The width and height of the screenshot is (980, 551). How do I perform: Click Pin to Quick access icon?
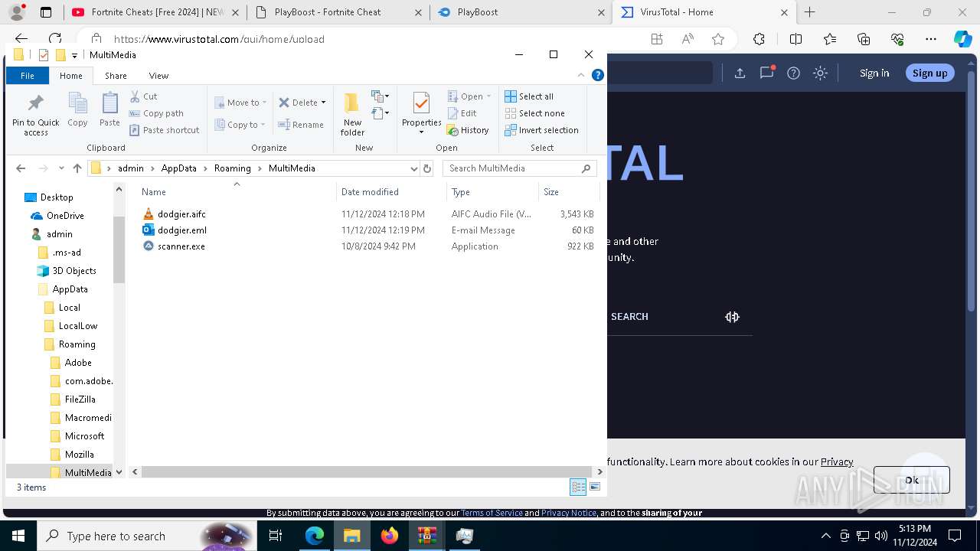(35, 116)
